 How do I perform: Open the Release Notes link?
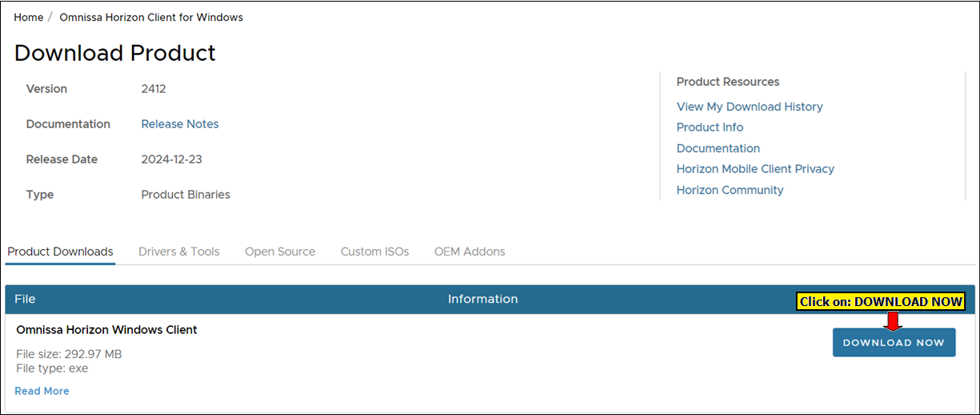click(180, 124)
